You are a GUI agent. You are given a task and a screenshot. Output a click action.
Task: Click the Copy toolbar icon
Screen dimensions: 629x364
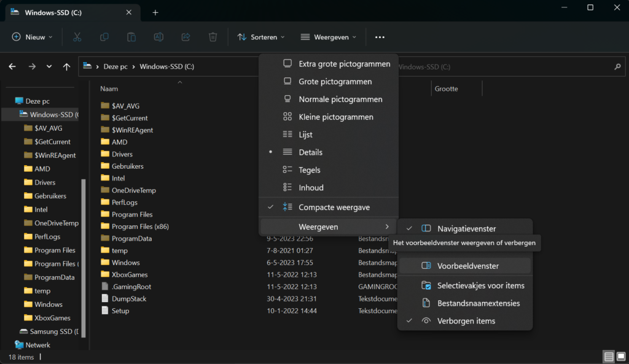[104, 37]
